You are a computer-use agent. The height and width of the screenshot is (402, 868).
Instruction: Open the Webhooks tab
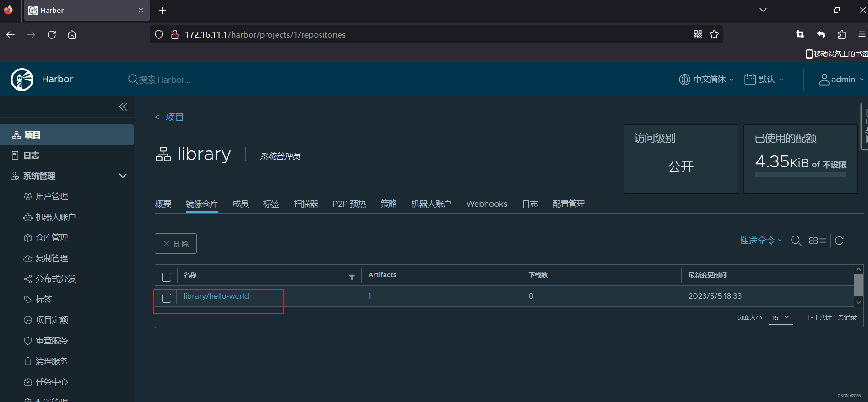[x=487, y=204]
